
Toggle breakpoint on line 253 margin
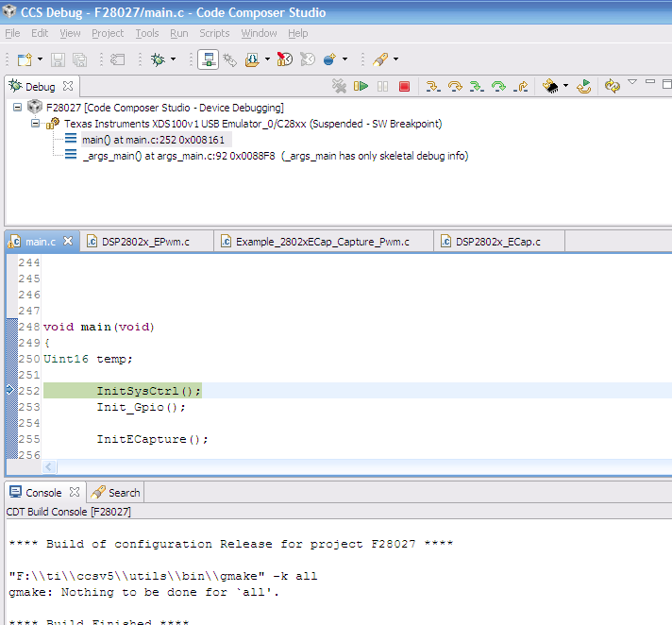pos(11,408)
